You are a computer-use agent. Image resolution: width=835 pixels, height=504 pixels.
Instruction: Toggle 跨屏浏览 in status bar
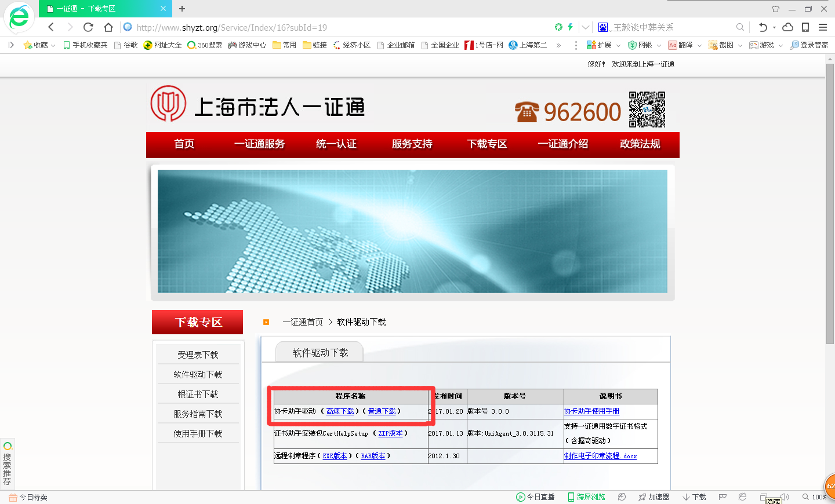pyautogui.click(x=586, y=497)
